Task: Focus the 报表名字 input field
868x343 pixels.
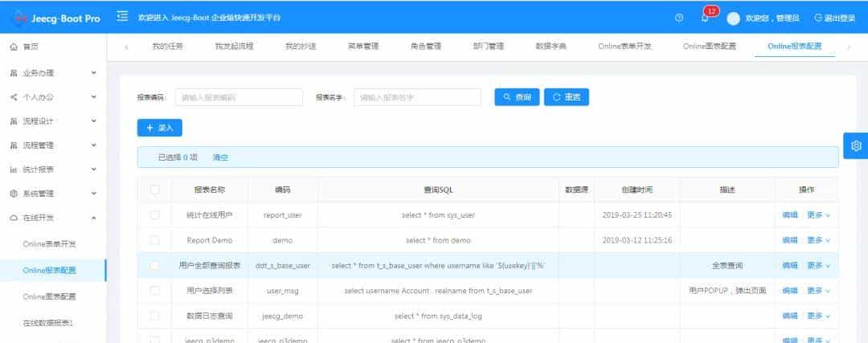Action: [x=417, y=97]
